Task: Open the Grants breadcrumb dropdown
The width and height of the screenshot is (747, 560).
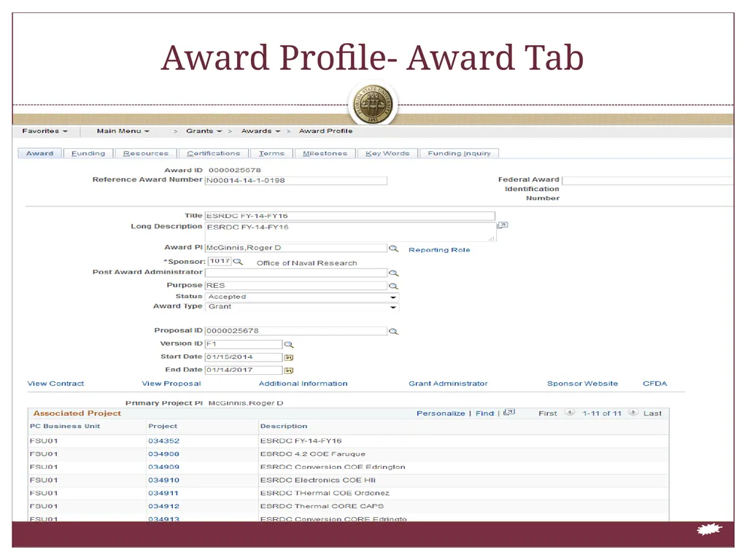Action: click(204, 131)
